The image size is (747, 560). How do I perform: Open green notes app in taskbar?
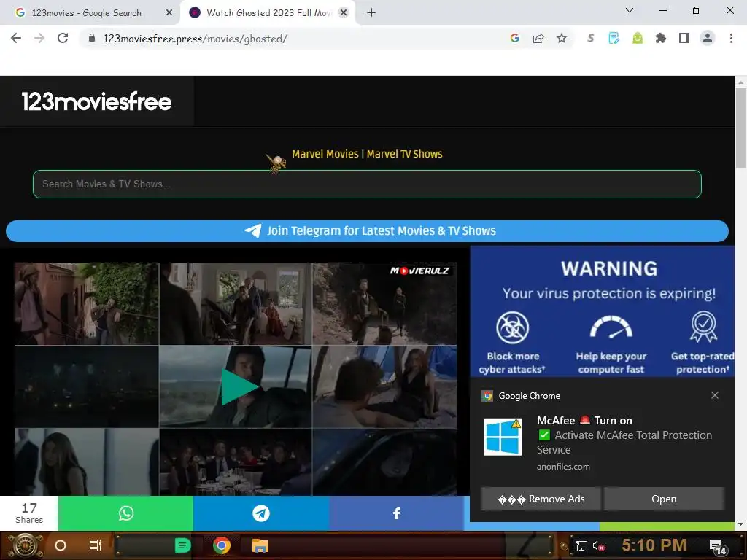tap(182, 545)
